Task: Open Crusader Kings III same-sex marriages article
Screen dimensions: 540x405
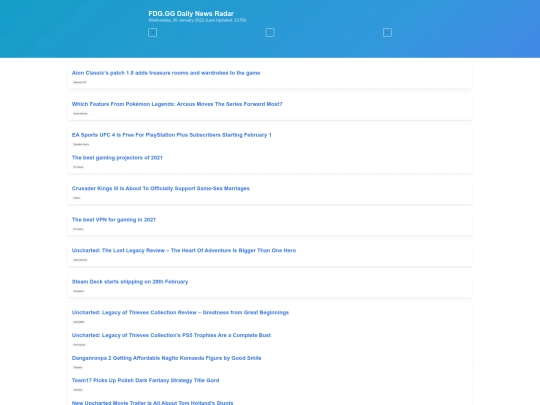Action: tap(160, 188)
